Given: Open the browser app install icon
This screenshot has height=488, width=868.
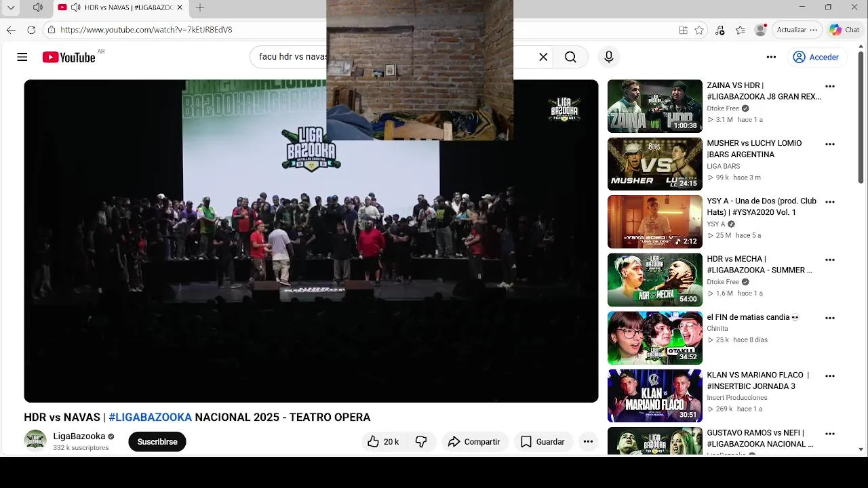Looking at the screenshot, I should point(684,30).
